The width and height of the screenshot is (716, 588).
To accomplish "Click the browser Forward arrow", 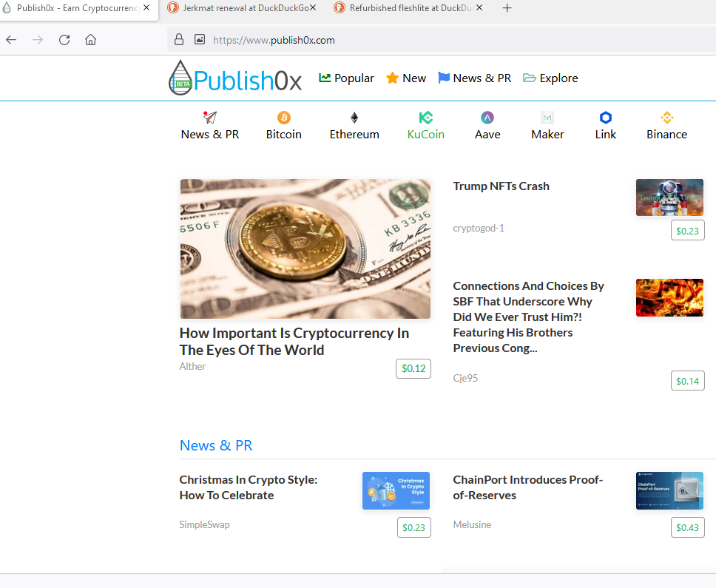I will 38,40.
